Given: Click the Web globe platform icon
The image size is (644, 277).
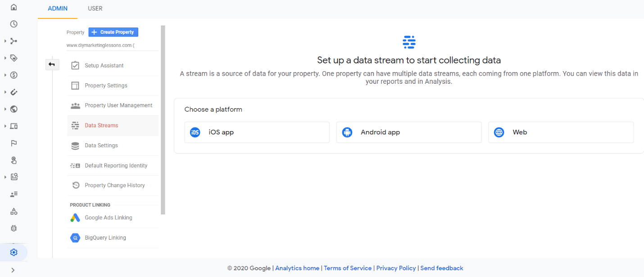Looking at the screenshot, I should [499, 132].
